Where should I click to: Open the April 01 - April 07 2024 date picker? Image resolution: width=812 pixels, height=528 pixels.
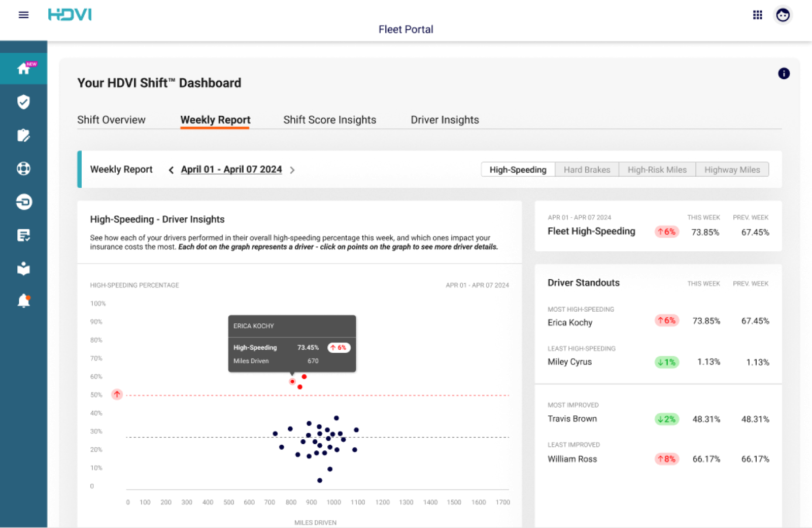point(231,170)
